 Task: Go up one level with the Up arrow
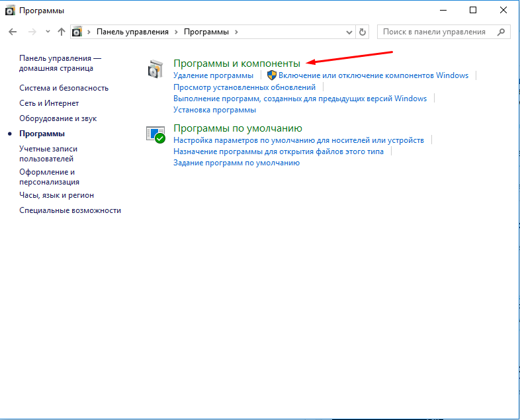pyautogui.click(x=62, y=32)
